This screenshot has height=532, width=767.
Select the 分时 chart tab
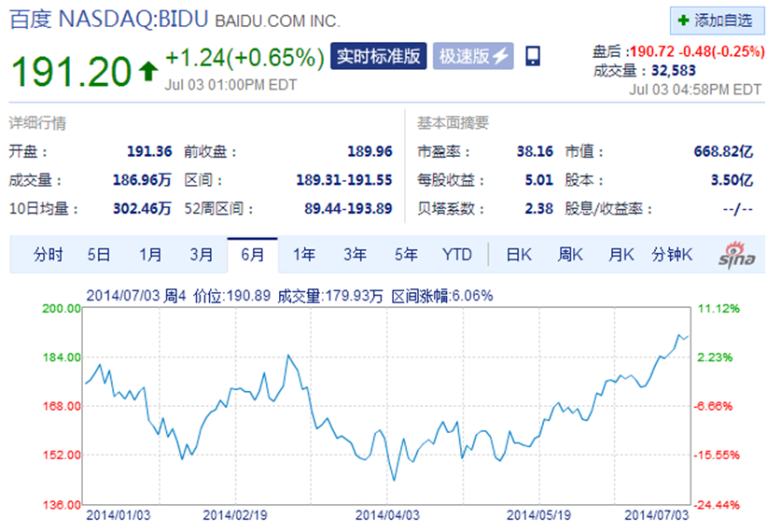pos(48,255)
